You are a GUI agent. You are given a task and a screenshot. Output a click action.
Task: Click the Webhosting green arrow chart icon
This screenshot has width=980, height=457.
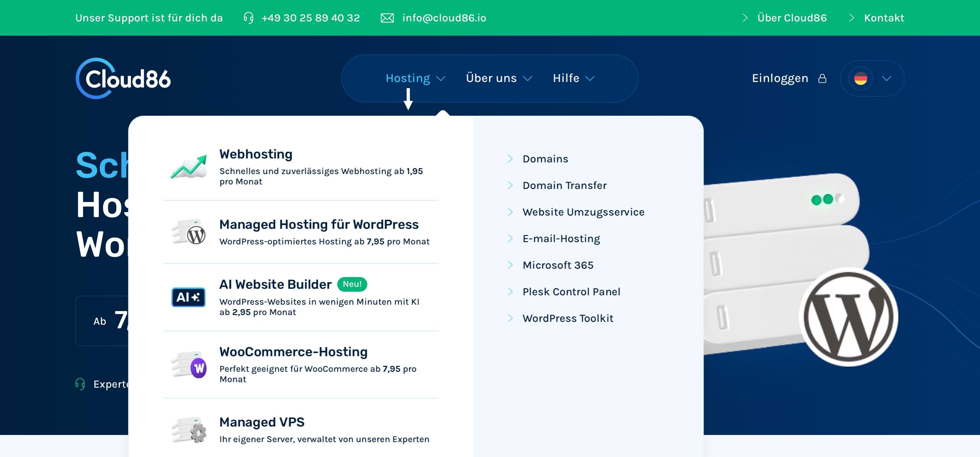189,168
